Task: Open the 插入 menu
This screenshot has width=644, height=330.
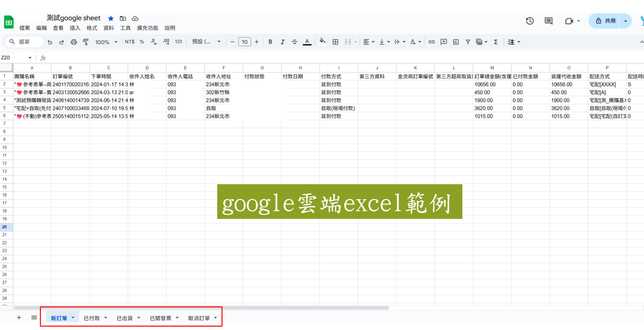Action: coord(75,28)
